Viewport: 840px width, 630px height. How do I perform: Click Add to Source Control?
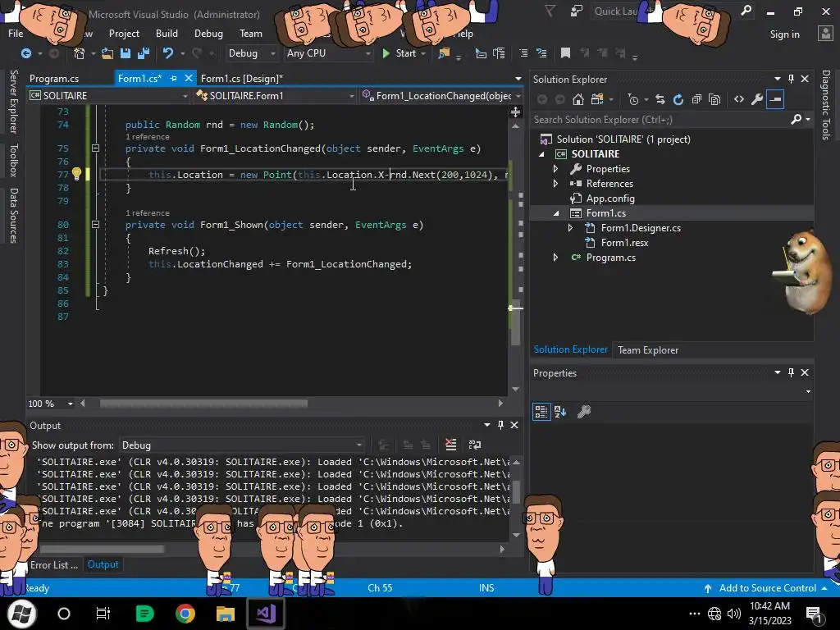pos(767,587)
